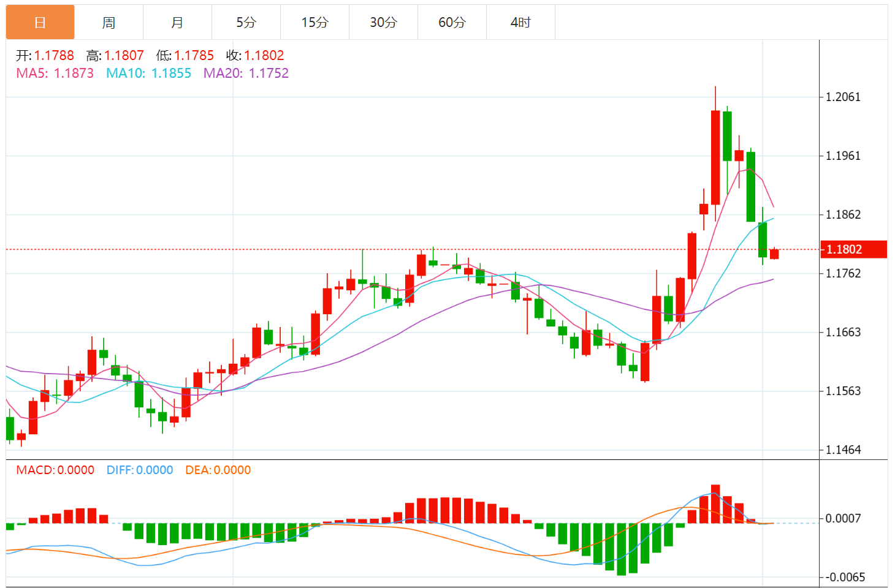Click the red MACD value label

(55, 470)
